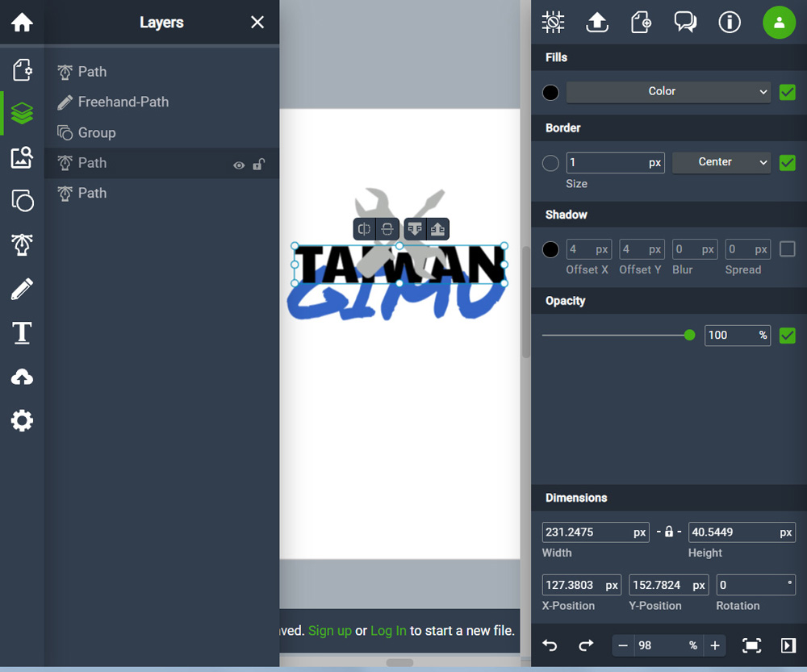Click the shadow color swatch
The width and height of the screenshot is (807, 672).
coord(550,249)
